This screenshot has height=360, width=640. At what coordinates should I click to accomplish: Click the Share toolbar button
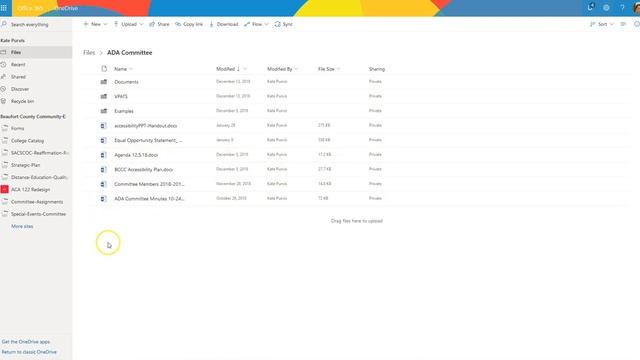[x=159, y=24]
